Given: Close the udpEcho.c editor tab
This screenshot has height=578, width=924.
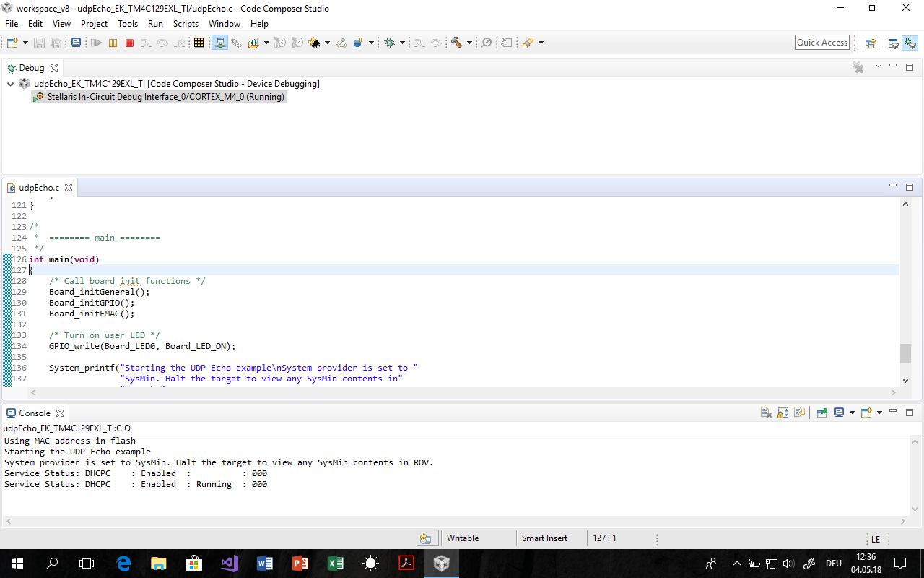Looking at the screenshot, I should 69,188.
